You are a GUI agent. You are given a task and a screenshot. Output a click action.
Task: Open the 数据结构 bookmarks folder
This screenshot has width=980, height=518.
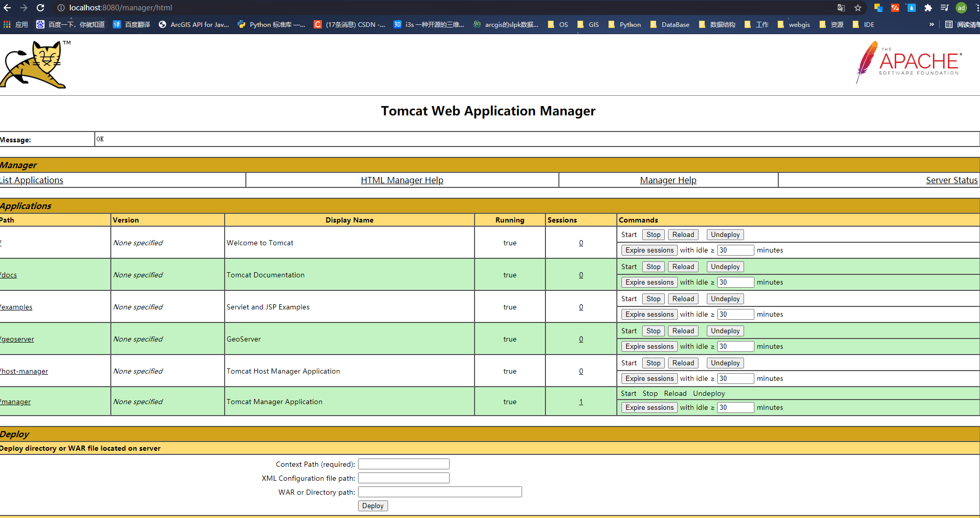(717, 24)
